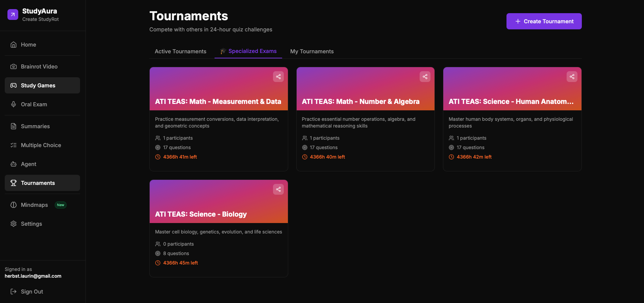Share the Math - Measurement & Data tournament
644x303 pixels.
pos(278,77)
